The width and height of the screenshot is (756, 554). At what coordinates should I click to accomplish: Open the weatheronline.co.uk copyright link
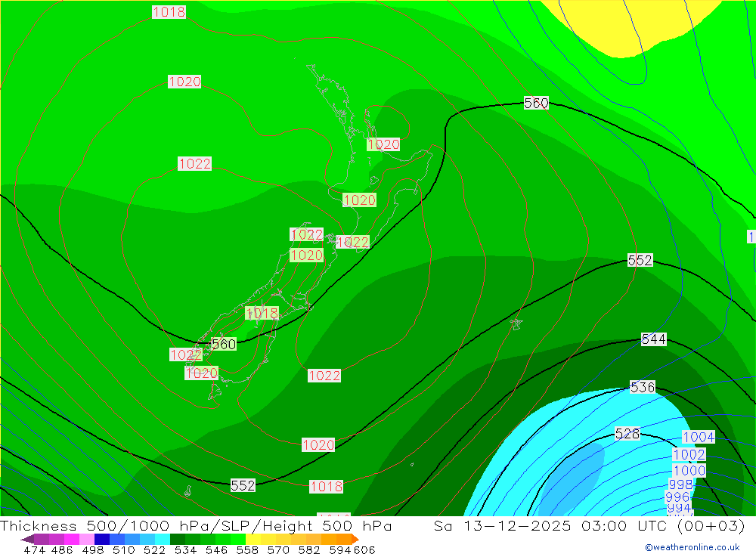pos(692,547)
